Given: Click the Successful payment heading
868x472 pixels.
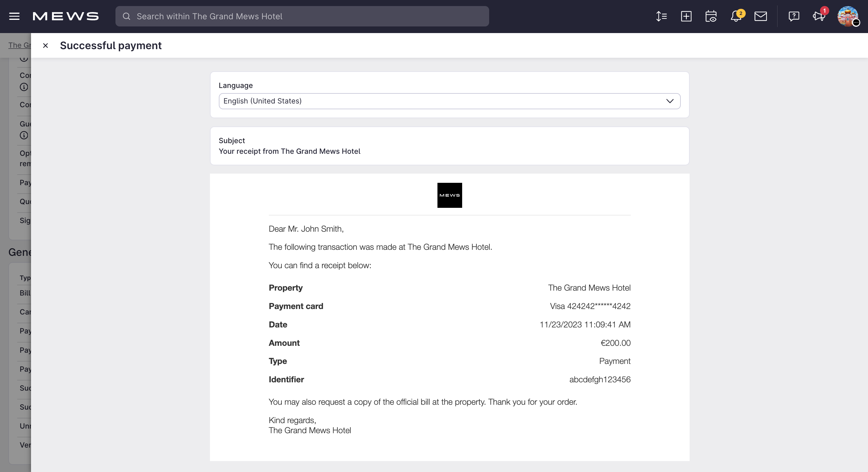Looking at the screenshot, I should [111, 45].
